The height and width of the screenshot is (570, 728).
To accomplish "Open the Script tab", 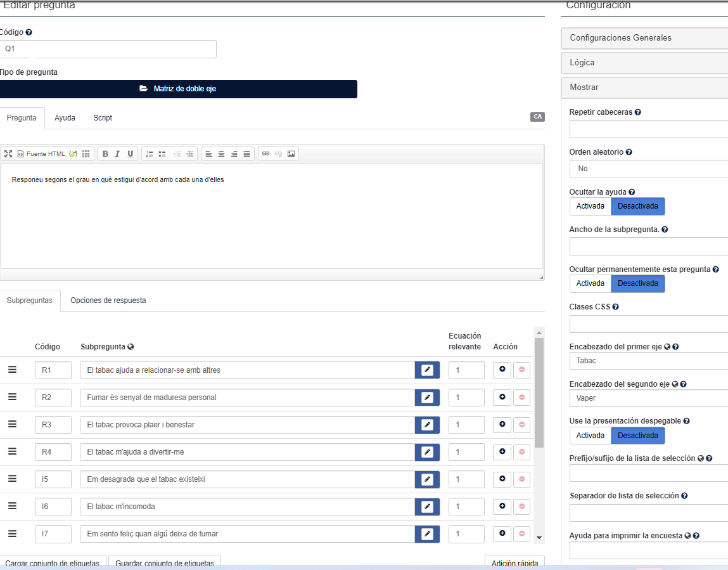I will click(103, 118).
